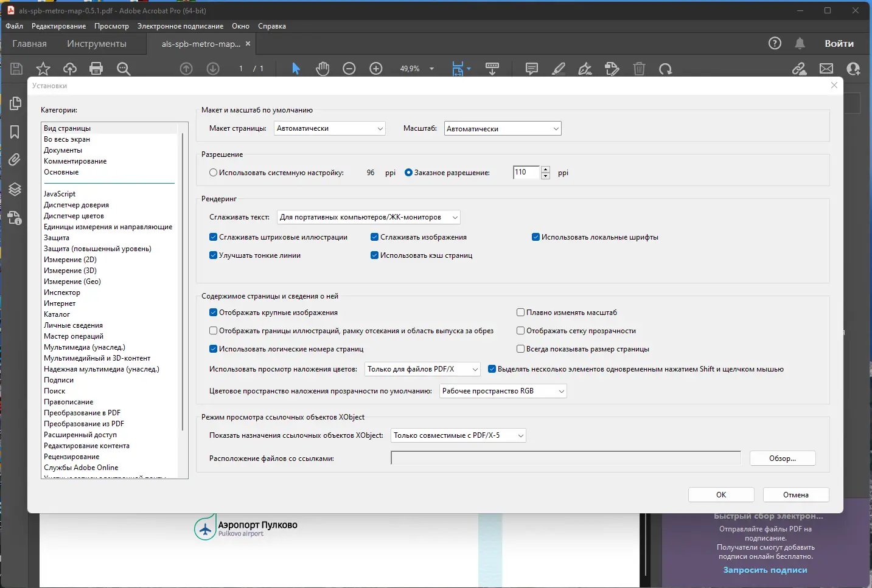Open the 'Окно' menu
The height and width of the screenshot is (588, 872).
click(x=240, y=26)
